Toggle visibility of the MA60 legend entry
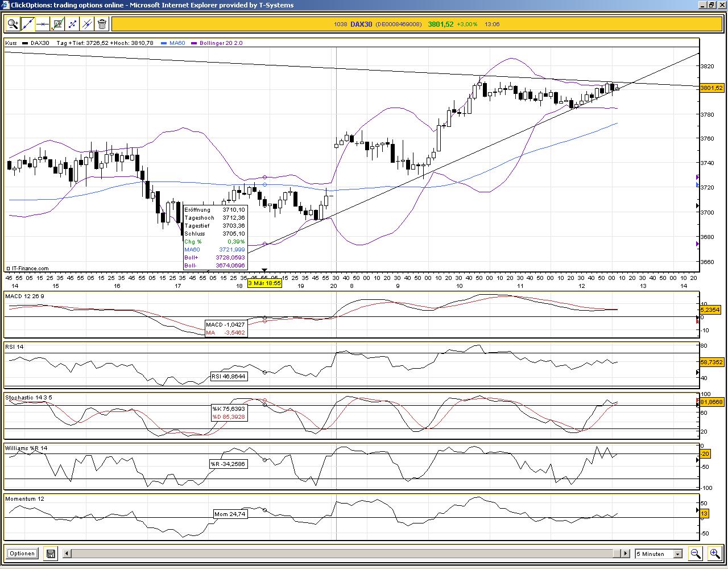 click(x=174, y=43)
